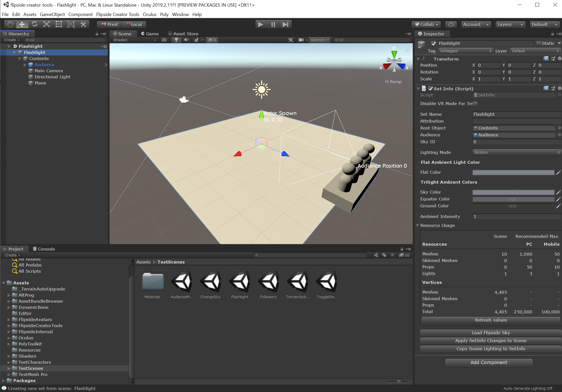Check Disable VR Mode For Testing
Image resolution: width=562 pixels, height=392 pixels.
[475, 104]
